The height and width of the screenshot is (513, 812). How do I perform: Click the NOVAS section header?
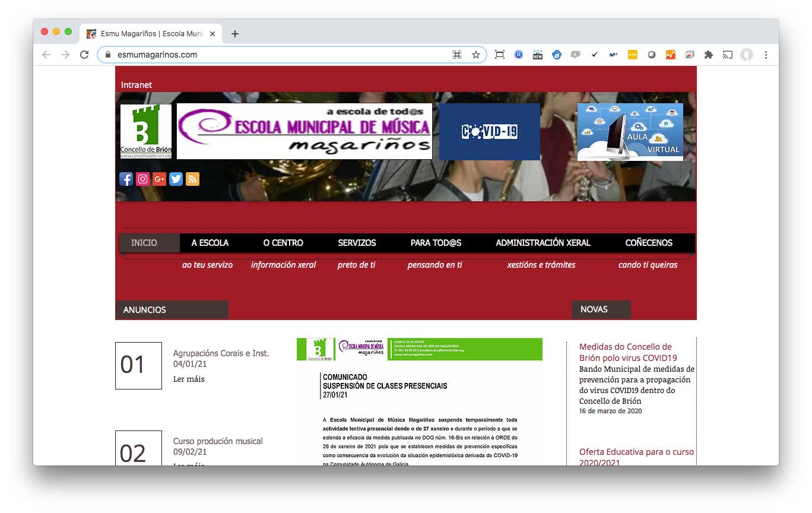pos(601,309)
